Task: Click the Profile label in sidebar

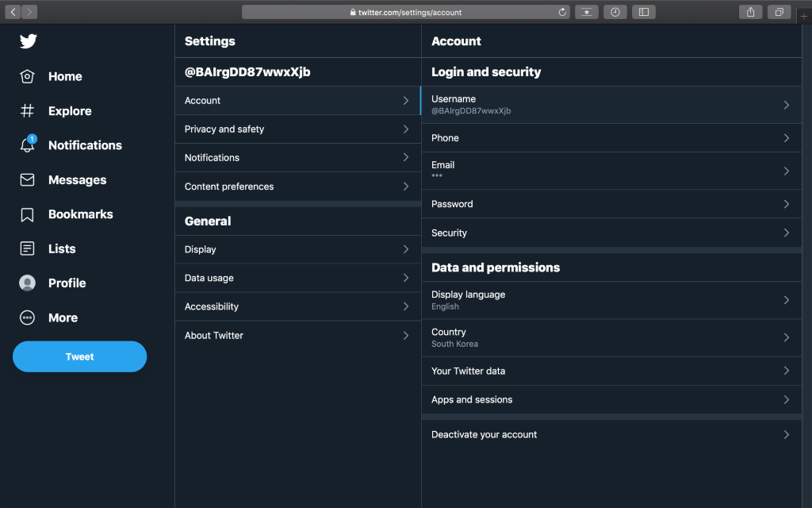Action: (67, 283)
